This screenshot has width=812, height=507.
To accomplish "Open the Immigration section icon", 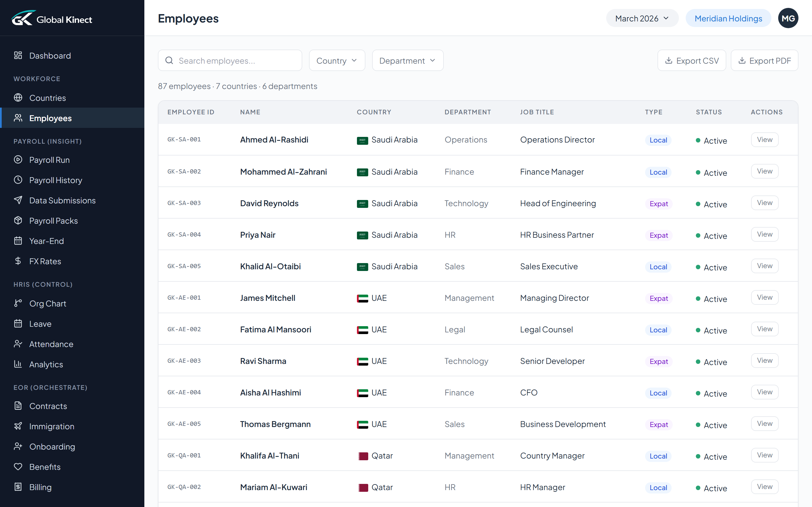I will (18, 426).
